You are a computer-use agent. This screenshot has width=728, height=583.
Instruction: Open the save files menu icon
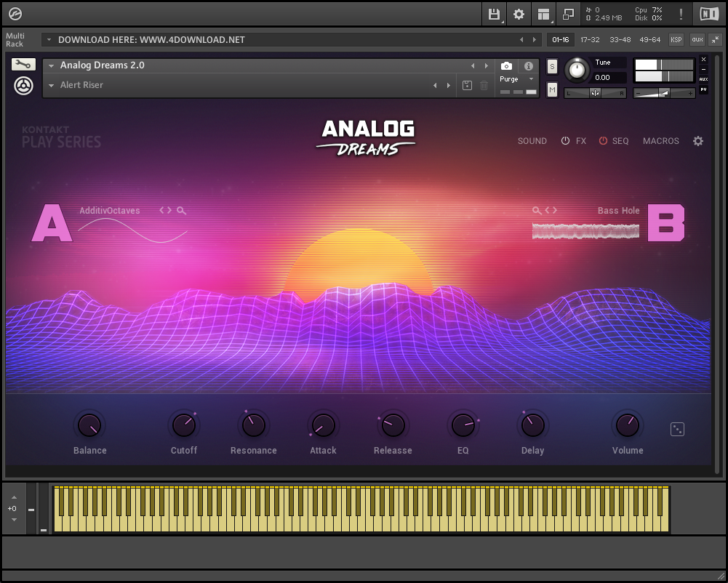[494, 14]
